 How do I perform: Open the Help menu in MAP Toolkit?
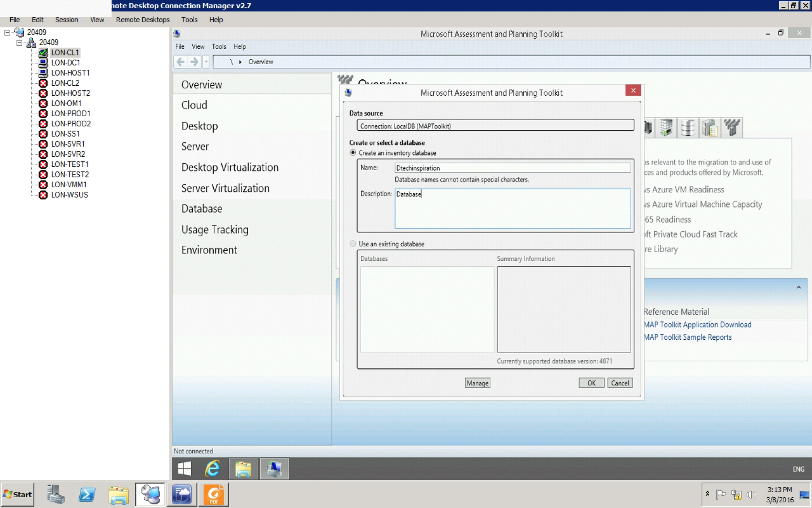[x=240, y=46]
